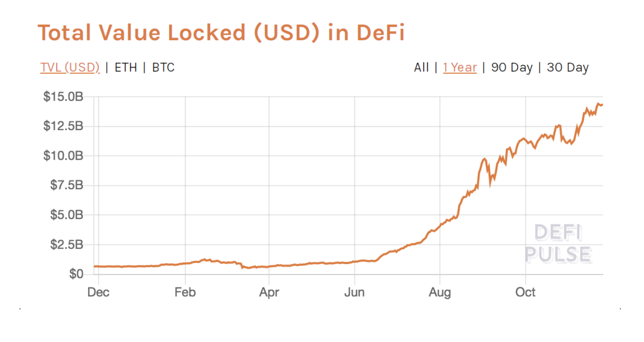Click the Feb x-axis label
Image resolution: width=644 pixels, height=342 pixels.
(x=185, y=292)
